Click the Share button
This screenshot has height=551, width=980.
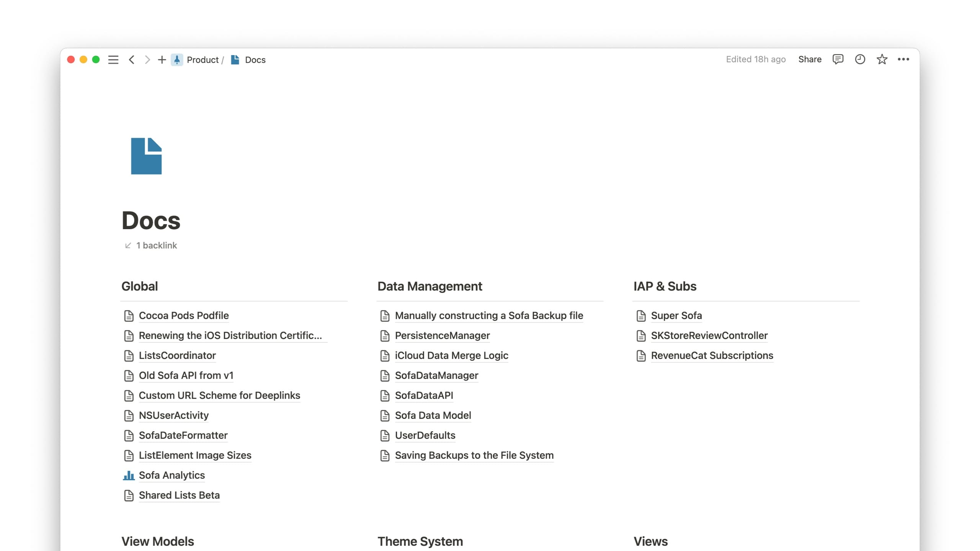810,59
